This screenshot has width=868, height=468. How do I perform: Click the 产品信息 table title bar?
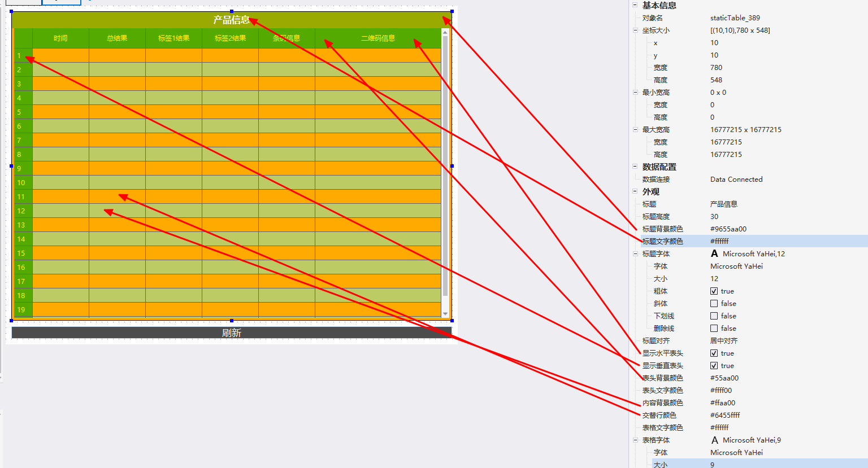(x=232, y=20)
